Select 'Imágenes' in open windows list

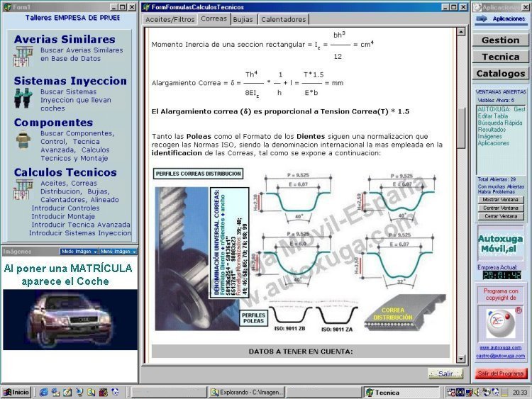489,136
